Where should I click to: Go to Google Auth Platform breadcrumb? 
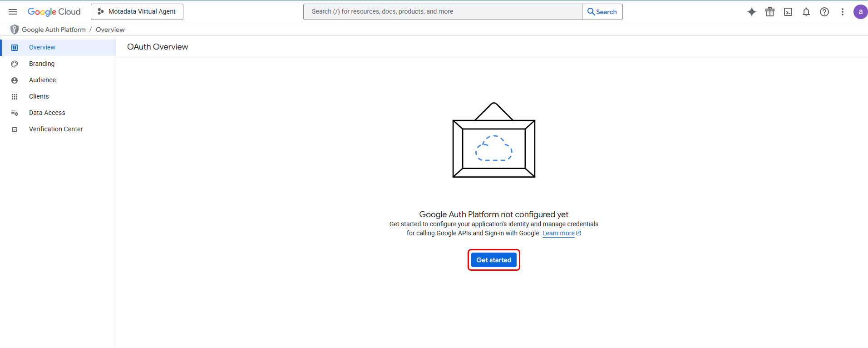54,30
